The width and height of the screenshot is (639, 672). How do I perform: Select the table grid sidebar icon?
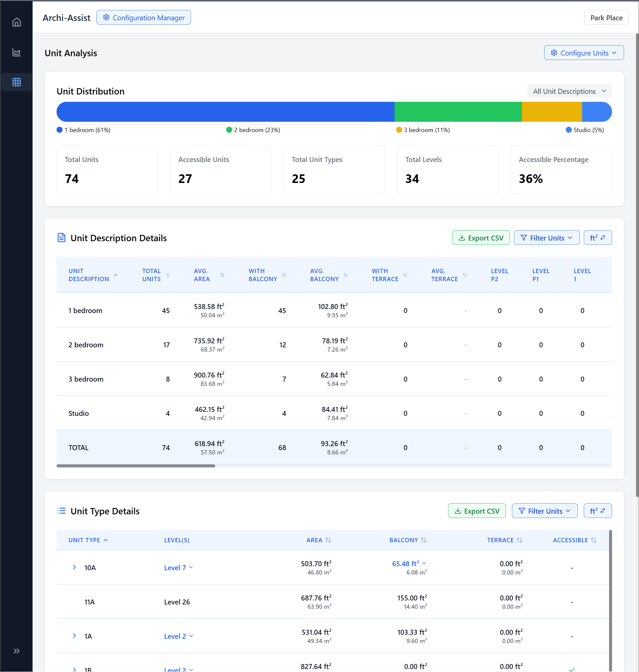click(16, 82)
